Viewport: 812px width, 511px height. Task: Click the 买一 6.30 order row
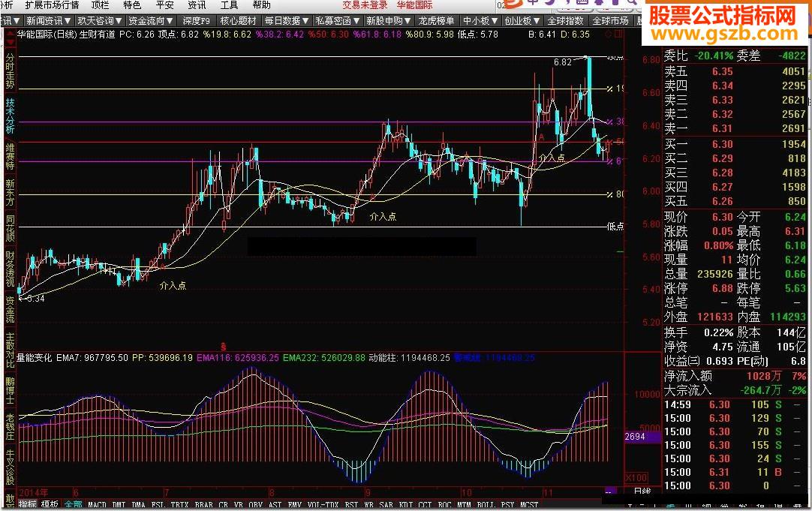(734, 145)
